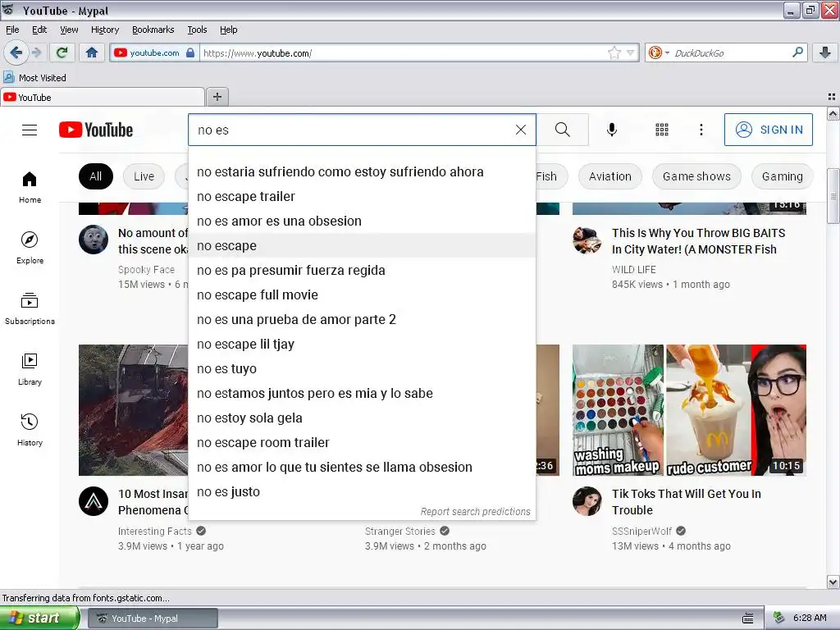Open the File menu
The height and width of the screenshot is (630, 840).
(x=12, y=30)
